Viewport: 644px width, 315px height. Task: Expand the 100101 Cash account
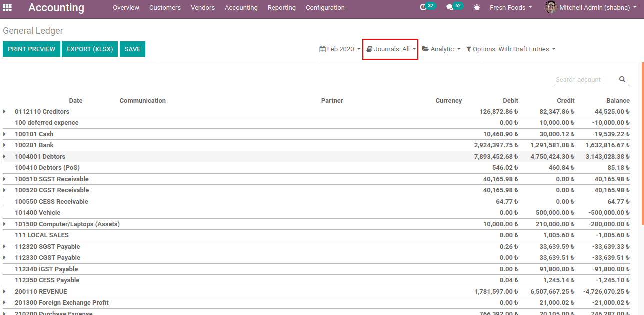tap(5, 134)
